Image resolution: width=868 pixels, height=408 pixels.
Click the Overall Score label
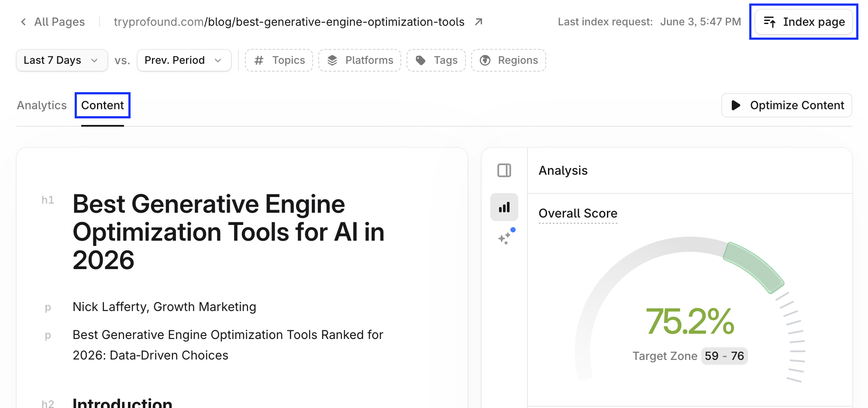point(578,213)
